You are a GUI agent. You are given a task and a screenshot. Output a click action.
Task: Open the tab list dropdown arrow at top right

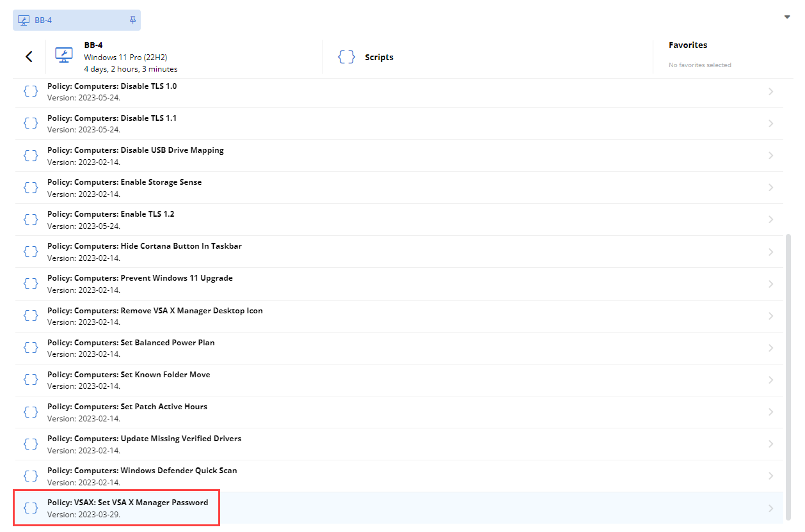coord(787,17)
